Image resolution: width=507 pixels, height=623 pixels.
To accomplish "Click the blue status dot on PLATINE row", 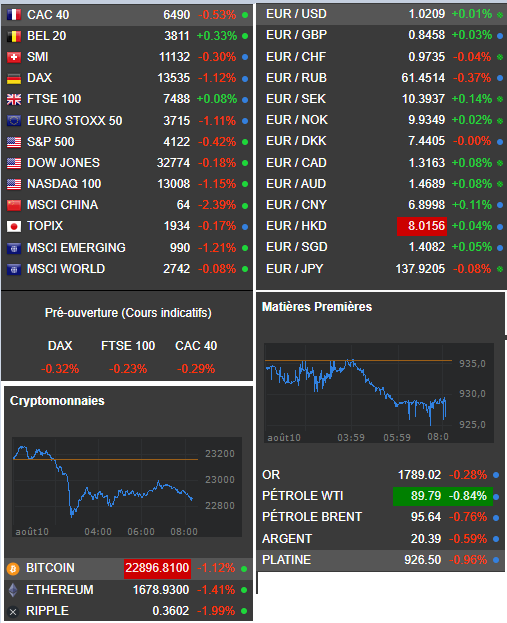I will (496, 560).
